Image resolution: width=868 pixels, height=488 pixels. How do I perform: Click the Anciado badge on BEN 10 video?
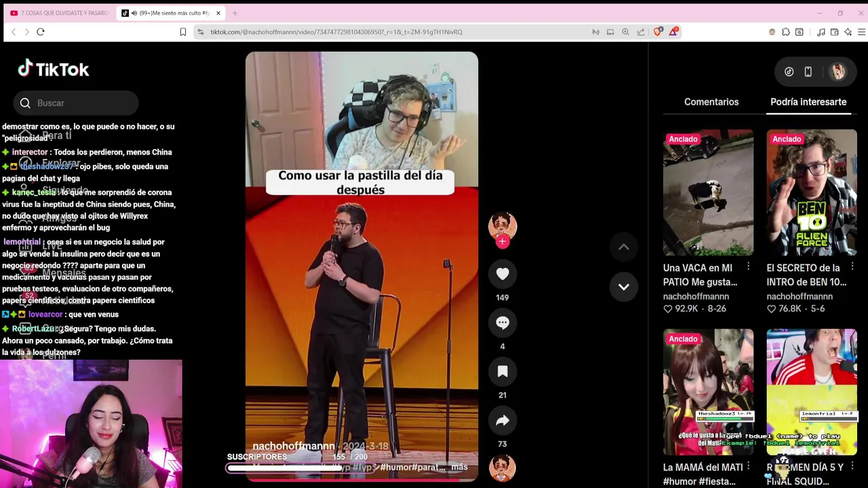(x=787, y=139)
